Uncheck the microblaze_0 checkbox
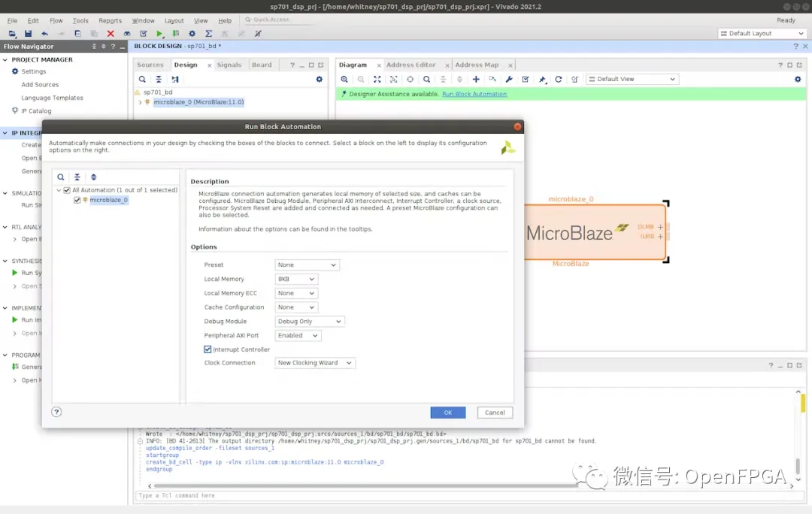The width and height of the screenshot is (812, 514). (77, 200)
